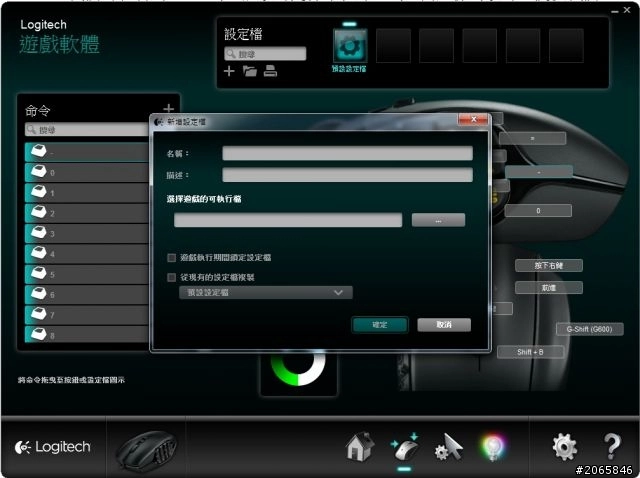Click the right-click button assignment label
The image size is (640, 478).
tap(549, 265)
